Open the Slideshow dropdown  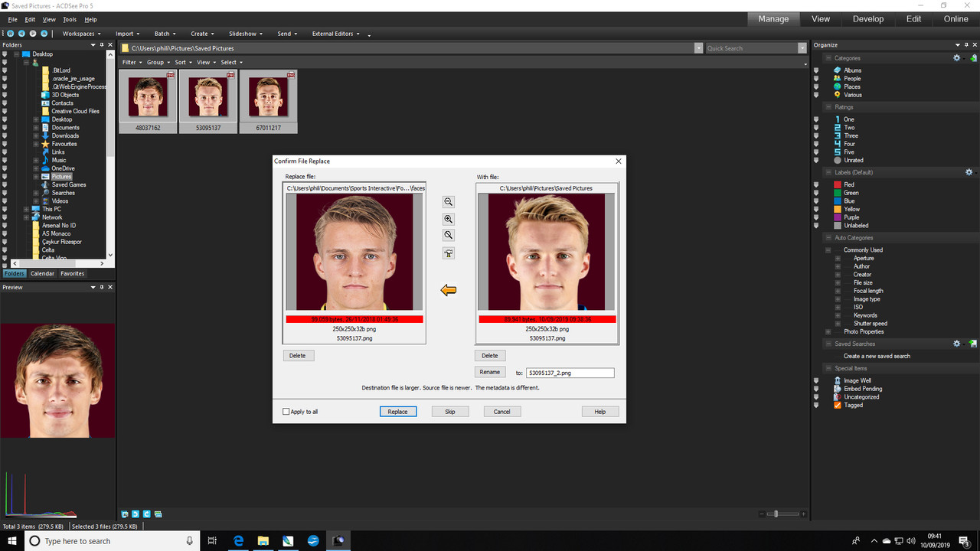(246, 34)
